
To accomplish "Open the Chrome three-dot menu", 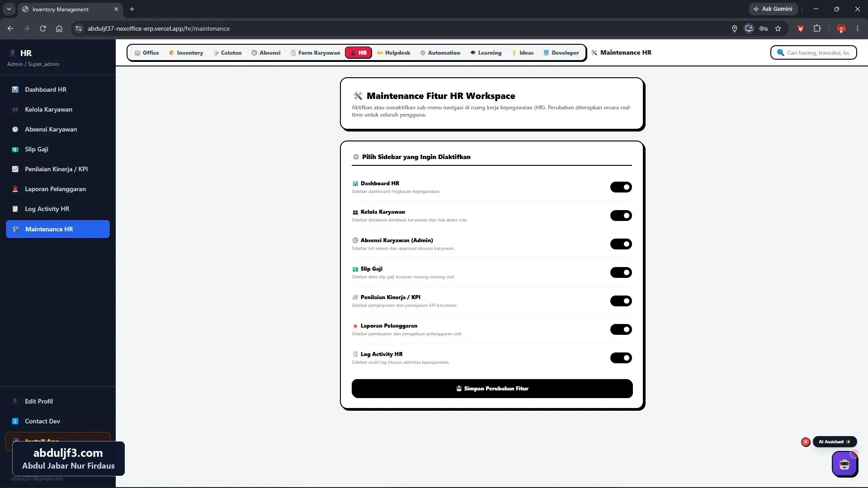I will point(858,28).
